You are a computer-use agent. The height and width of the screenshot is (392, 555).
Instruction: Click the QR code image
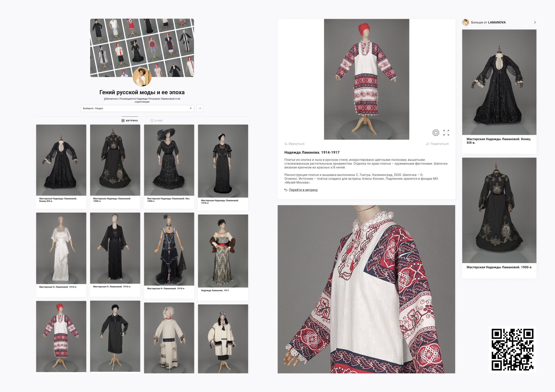(512, 349)
